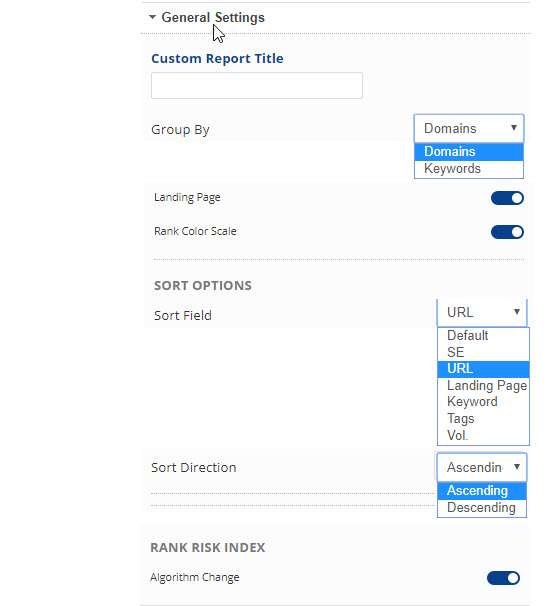Collapse the General Settings section arrow
The image size is (547, 606).
tap(152, 17)
